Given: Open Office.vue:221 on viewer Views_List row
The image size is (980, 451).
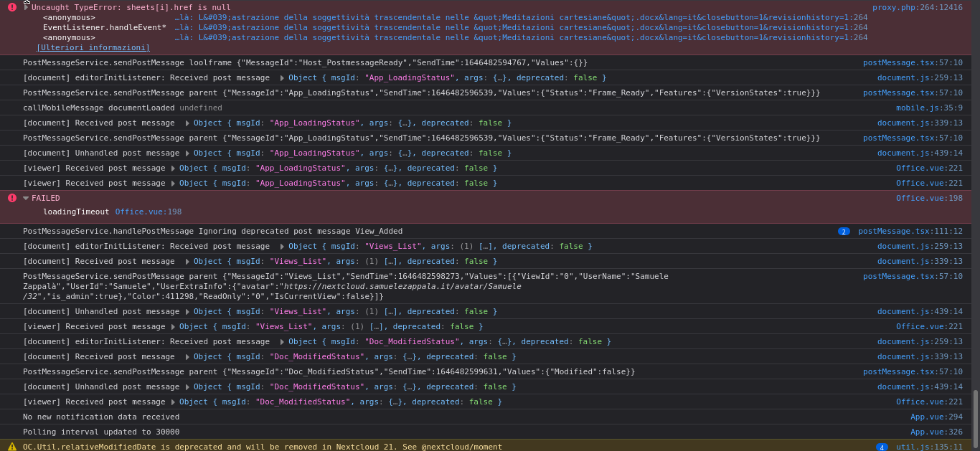Looking at the screenshot, I should tap(929, 326).
